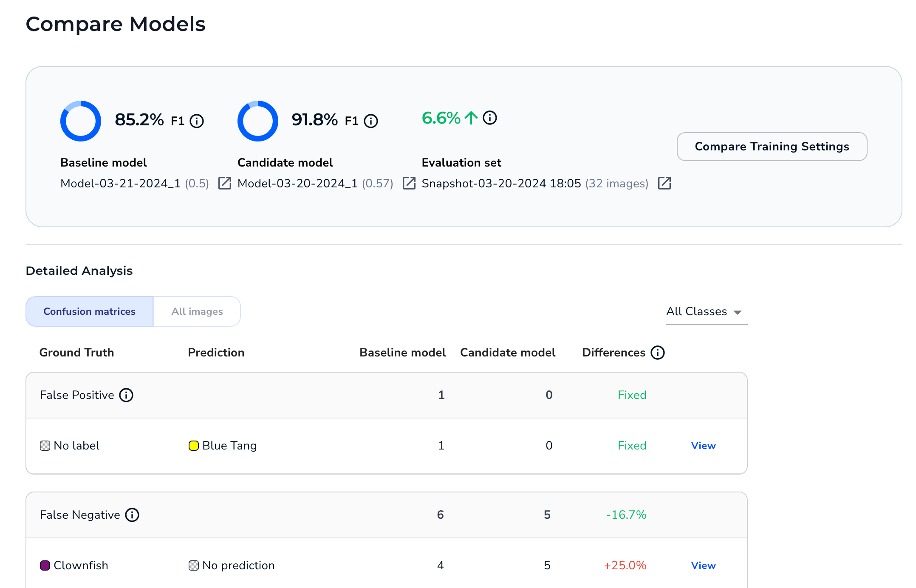Open candidate model external link icon

click(x=409, y=183)
